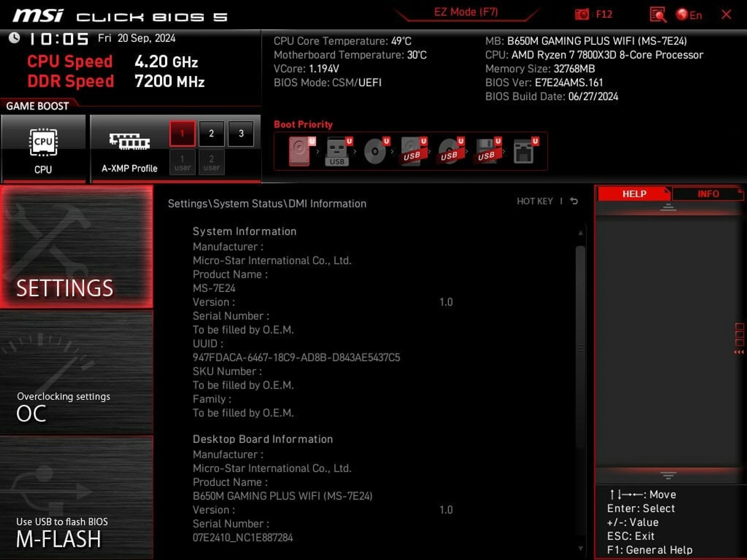Click the VCore 1.194V reading

(306, 69)
